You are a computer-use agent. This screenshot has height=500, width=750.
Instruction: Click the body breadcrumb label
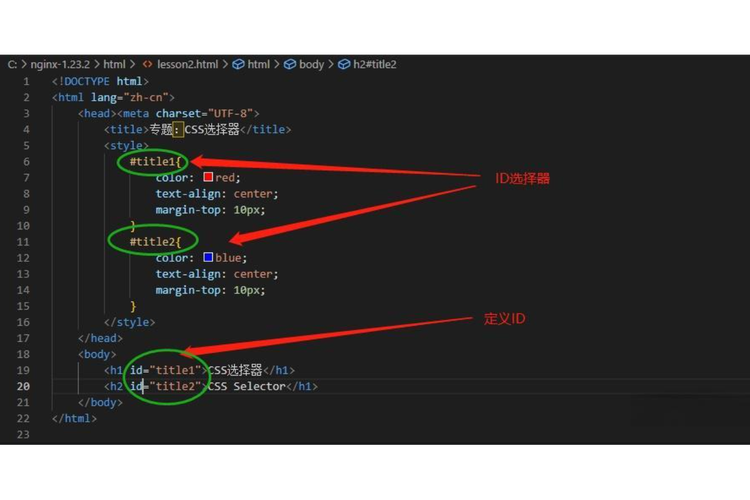(x=311, y=64)
